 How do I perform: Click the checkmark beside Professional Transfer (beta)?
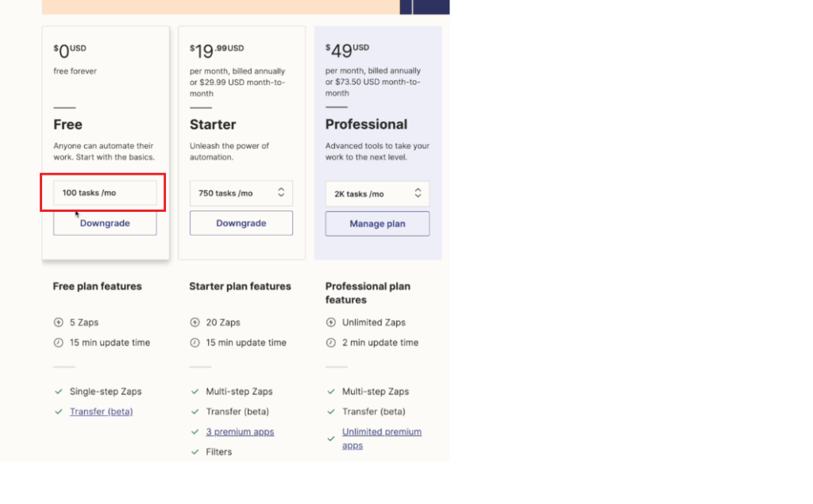click(331, 412)
